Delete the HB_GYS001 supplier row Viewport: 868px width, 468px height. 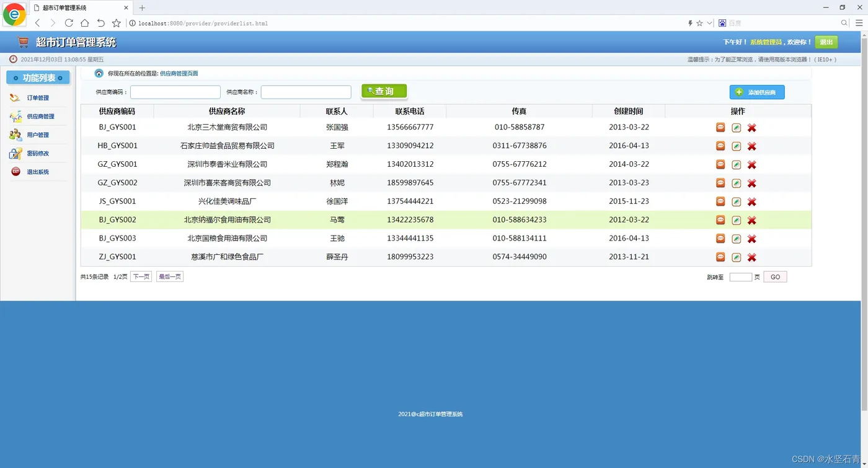pyautogui.click(x=751, y=146)
